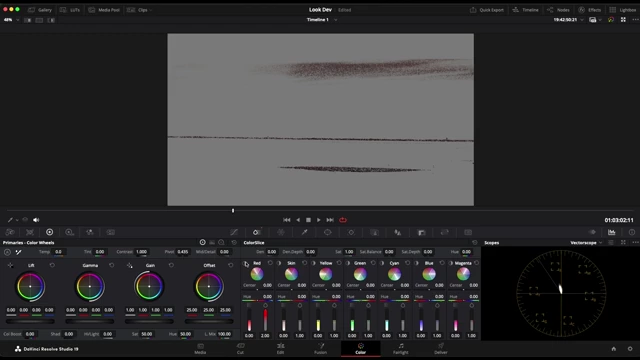
Task: Toggle the Red slice enable icon
Action: [246, 264]
